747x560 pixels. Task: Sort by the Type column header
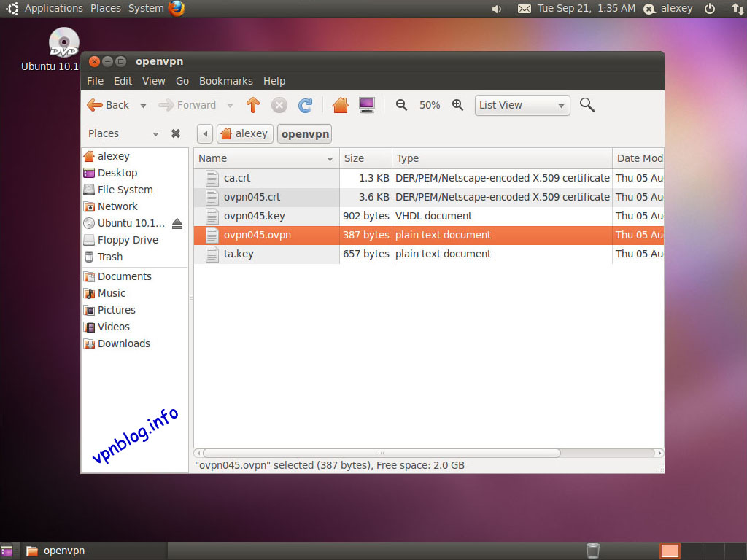502,158
